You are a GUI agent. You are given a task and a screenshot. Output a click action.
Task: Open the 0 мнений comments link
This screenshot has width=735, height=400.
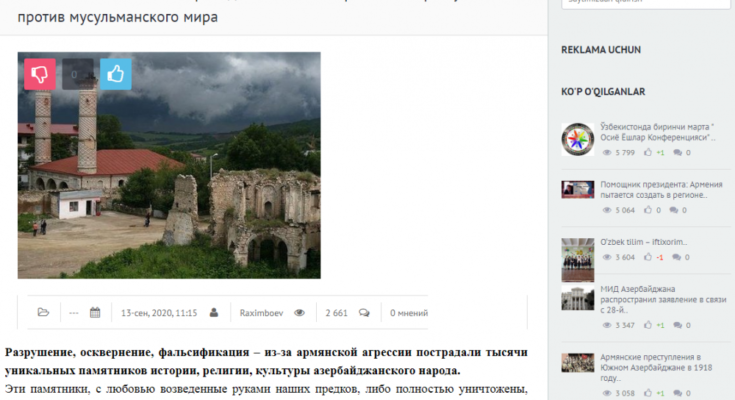pyautogui.click(x=409, y=312)
